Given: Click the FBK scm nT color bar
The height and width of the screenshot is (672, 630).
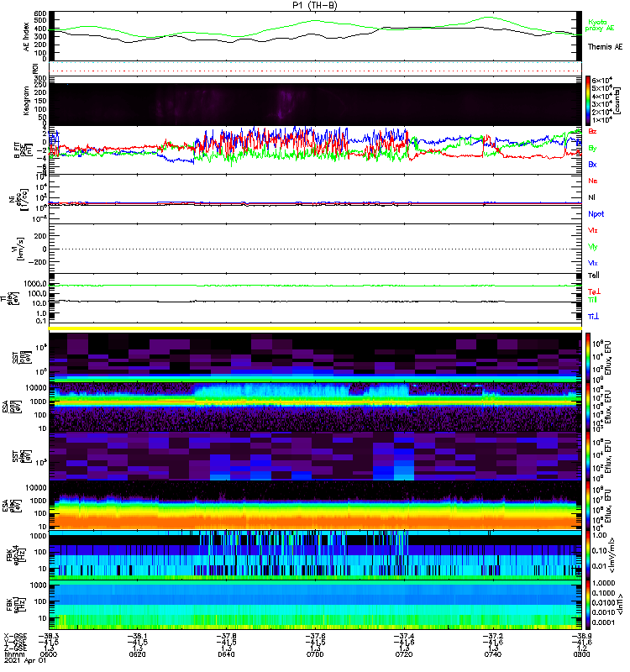Looking at the screenshot, I should click(x=588, y=605).
